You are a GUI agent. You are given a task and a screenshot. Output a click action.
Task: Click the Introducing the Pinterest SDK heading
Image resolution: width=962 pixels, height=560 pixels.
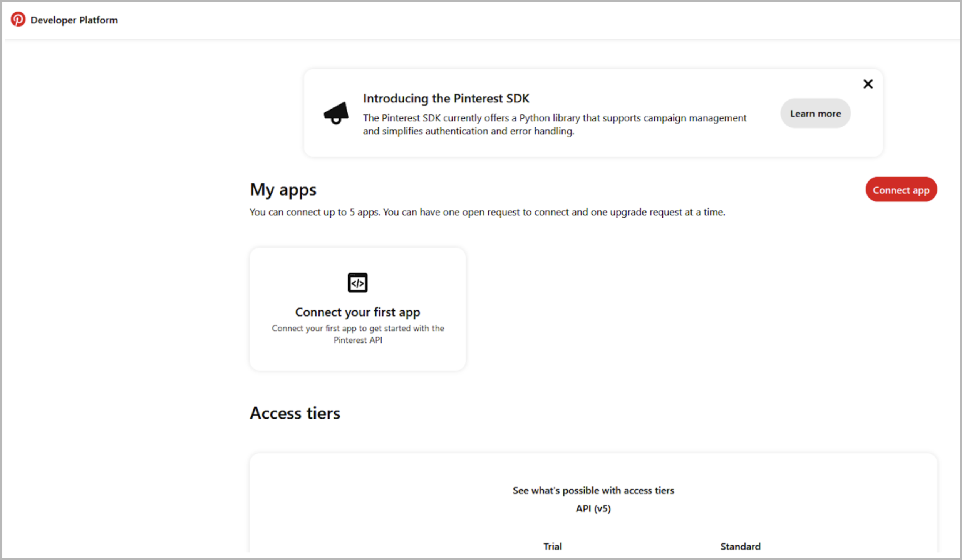click(x=446, y=99)
